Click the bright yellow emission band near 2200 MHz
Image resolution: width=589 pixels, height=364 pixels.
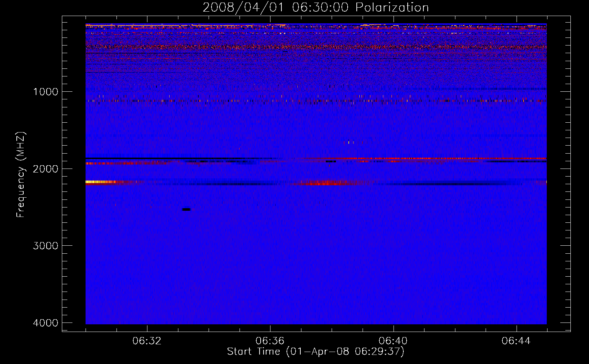pos(101,182)
